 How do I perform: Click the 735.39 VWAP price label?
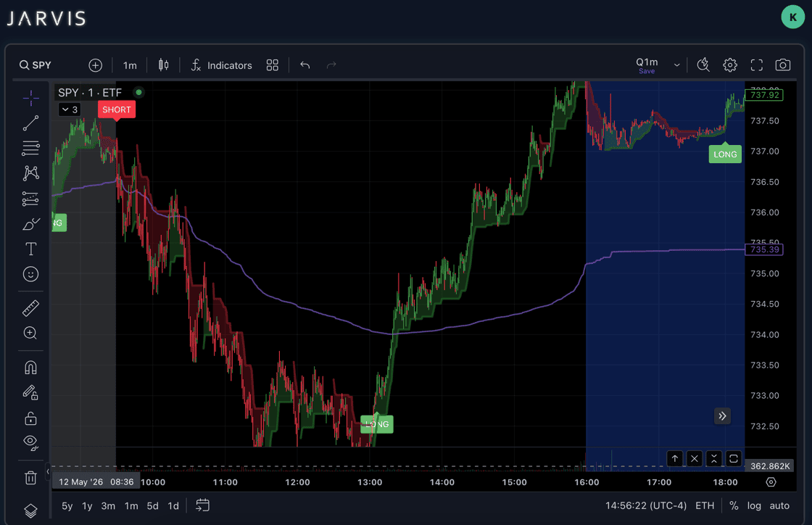(764, 249)
